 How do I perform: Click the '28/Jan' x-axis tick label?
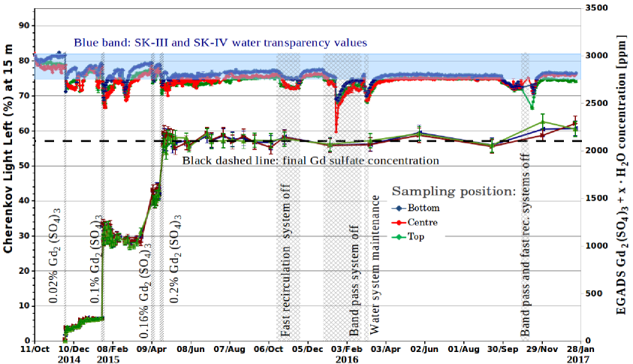[580, 350]
